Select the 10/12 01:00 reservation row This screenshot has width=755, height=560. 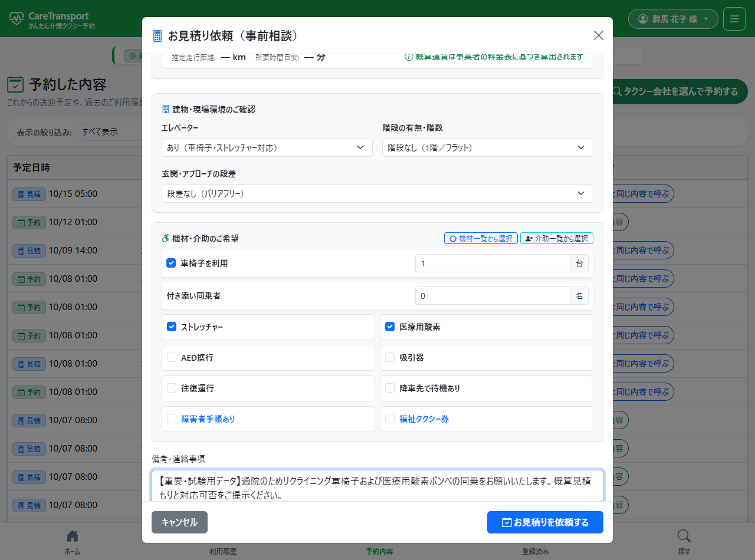click(x=73, y=222)
